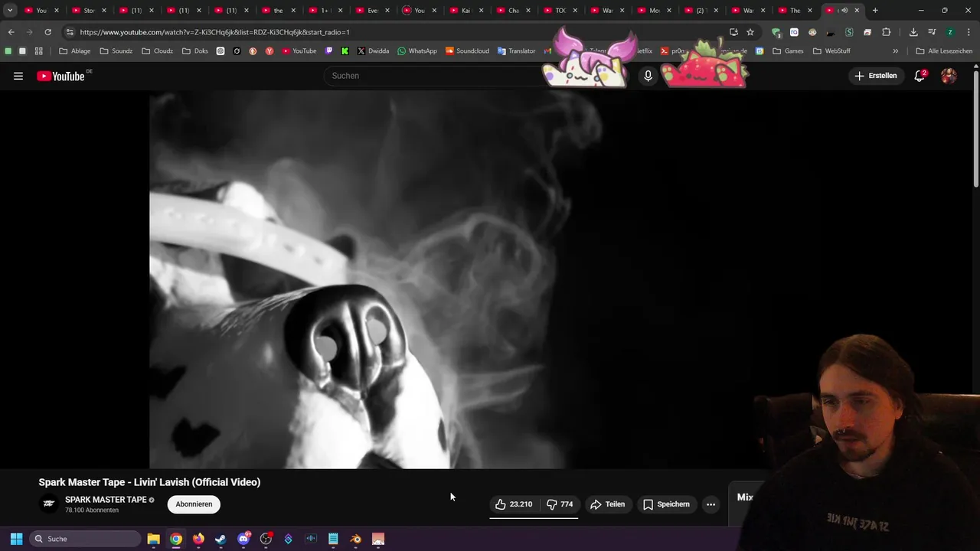Open the green Kick bookmark icon
980x551 pixels.
pos(345,51)
